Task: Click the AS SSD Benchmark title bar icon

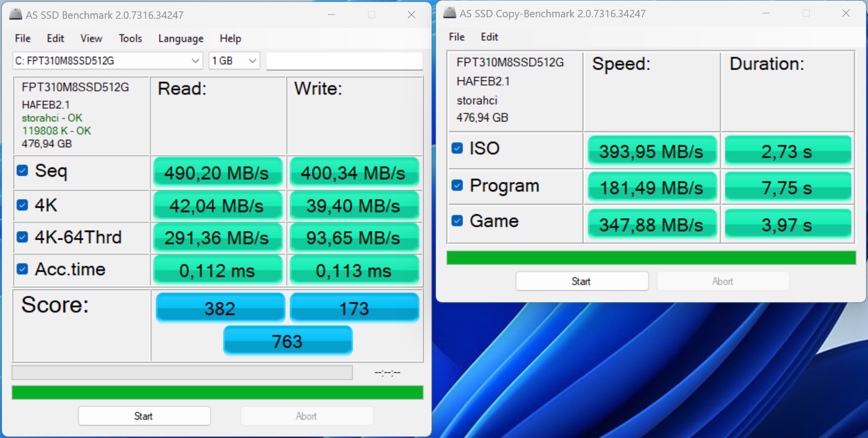Action: tap(16, 14)
